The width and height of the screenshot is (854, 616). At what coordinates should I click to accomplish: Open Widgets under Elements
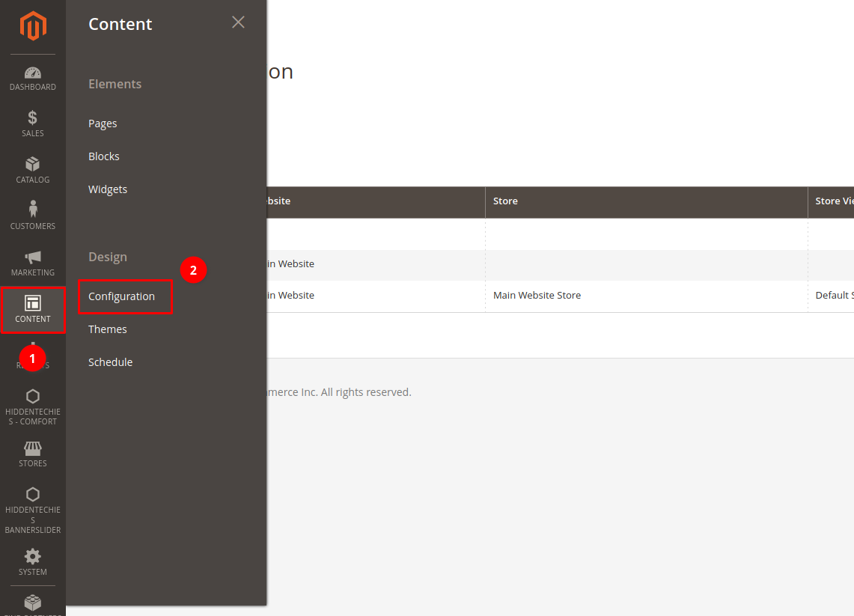pyautogui.click(x=108, y=189)
